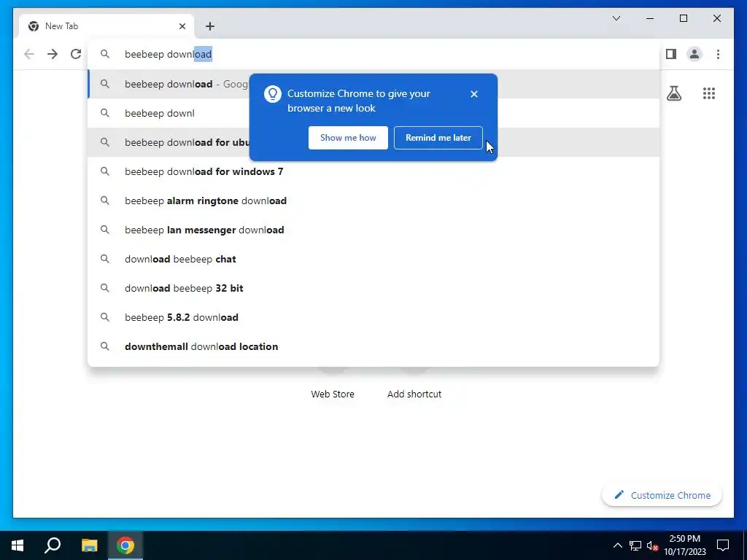Click the Customize Chrome button
747x560 pixels.
pos(662,495)
